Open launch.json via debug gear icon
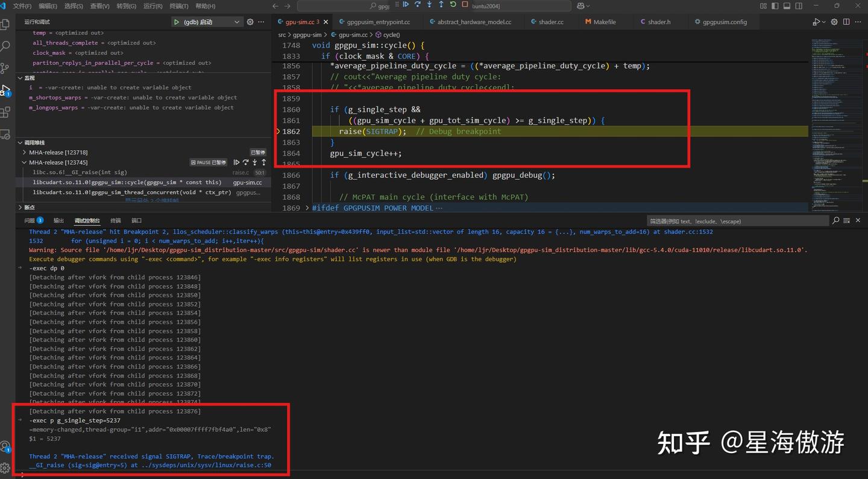 250,22
